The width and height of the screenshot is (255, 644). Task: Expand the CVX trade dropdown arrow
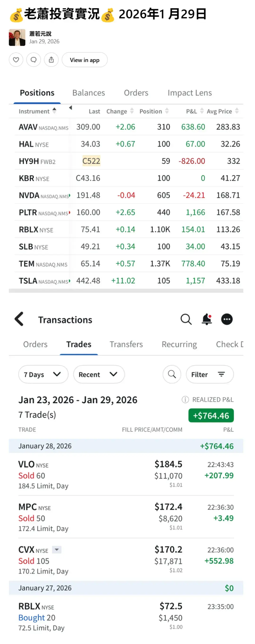[57, 549]
